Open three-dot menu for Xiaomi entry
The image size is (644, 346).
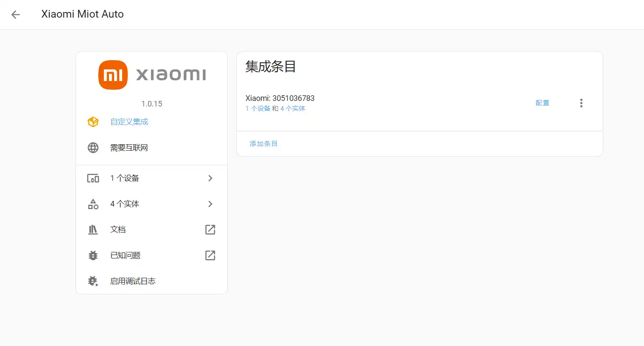click(581, 103)
